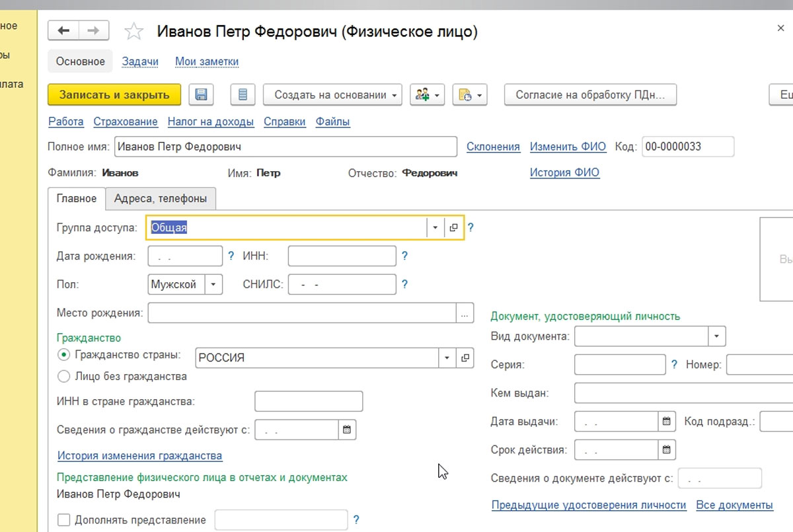793x532 pixels.
Task: Enable Дополнять представление checkbox
Action: click(x=64, y=520)
